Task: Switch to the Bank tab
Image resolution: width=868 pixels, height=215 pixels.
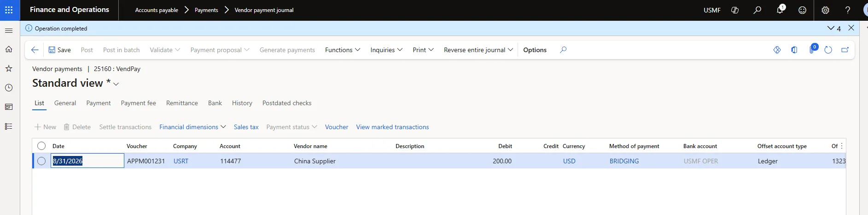Action: (x=215, y=103)
